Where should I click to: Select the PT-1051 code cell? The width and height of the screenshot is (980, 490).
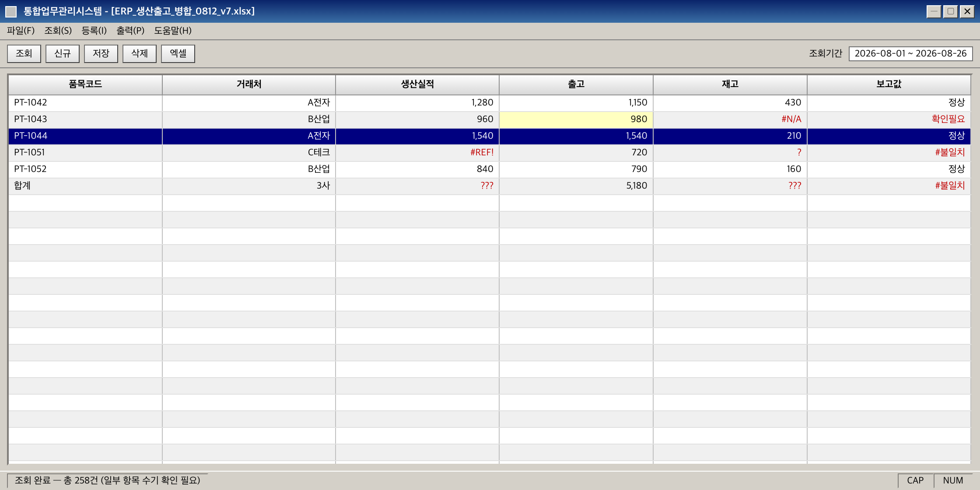(85, 153)
